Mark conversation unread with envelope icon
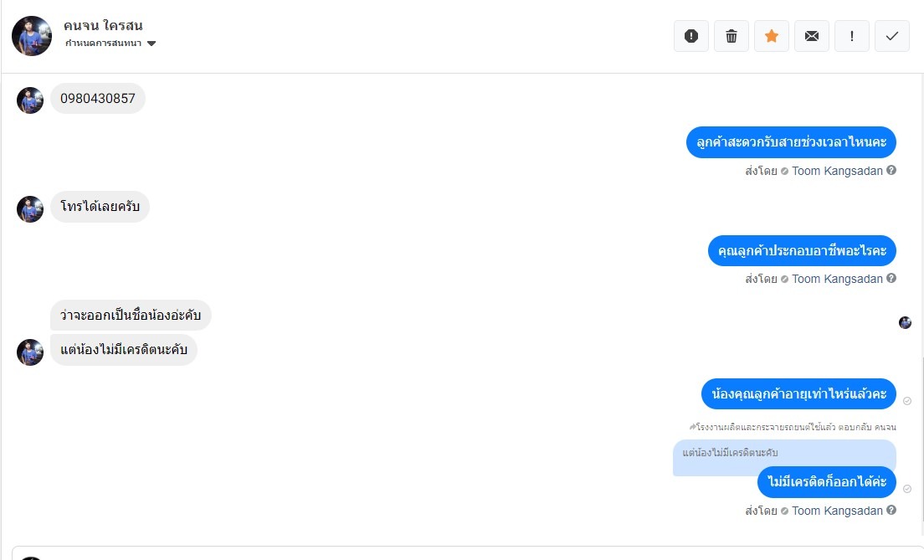Screen dimensions: 924x560 click(812, 36)
